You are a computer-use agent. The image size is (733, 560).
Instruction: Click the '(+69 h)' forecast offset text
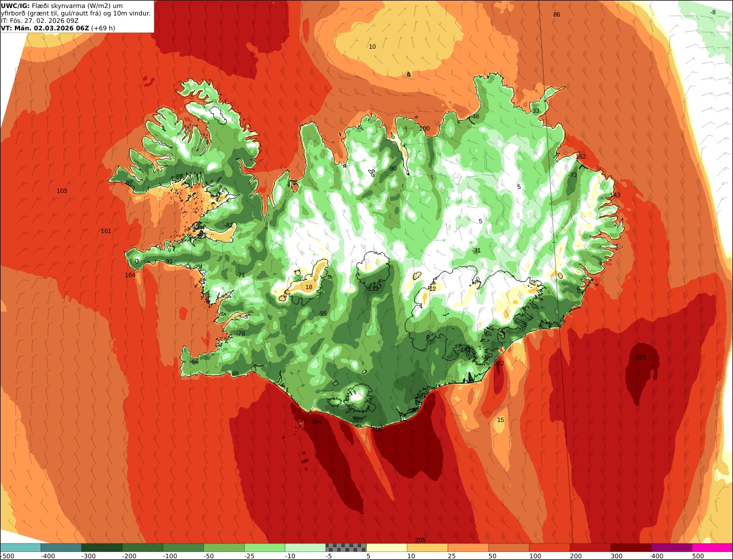point(102,28)
